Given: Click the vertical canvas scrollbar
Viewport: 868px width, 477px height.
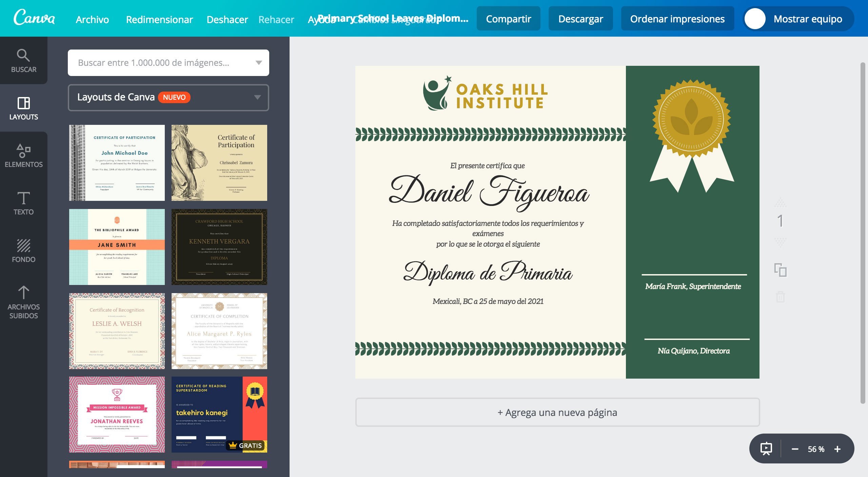Looking at the screenshot, I should click(x=863, y=233).
